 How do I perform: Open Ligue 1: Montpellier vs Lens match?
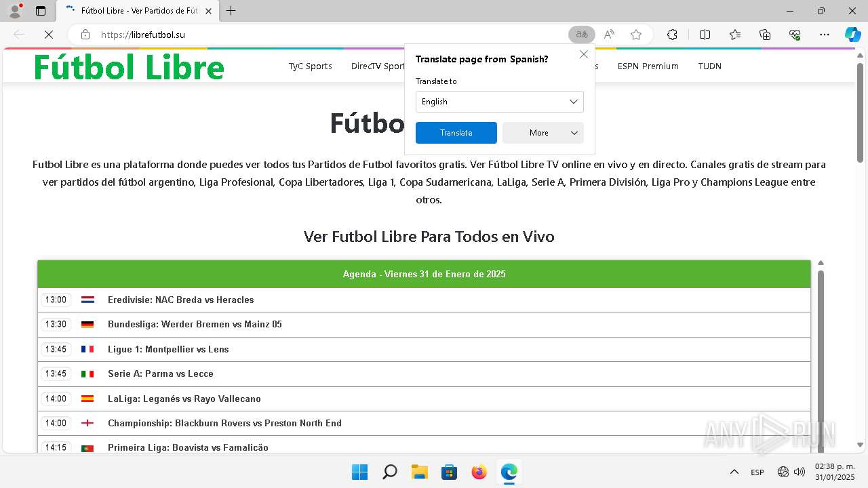click(x=168, y=349)
